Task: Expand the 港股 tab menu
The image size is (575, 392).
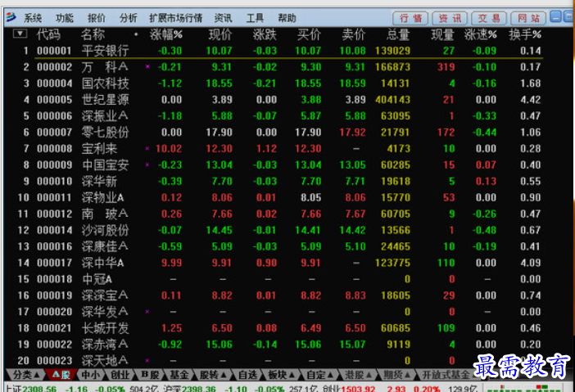Action: [358, 375]
